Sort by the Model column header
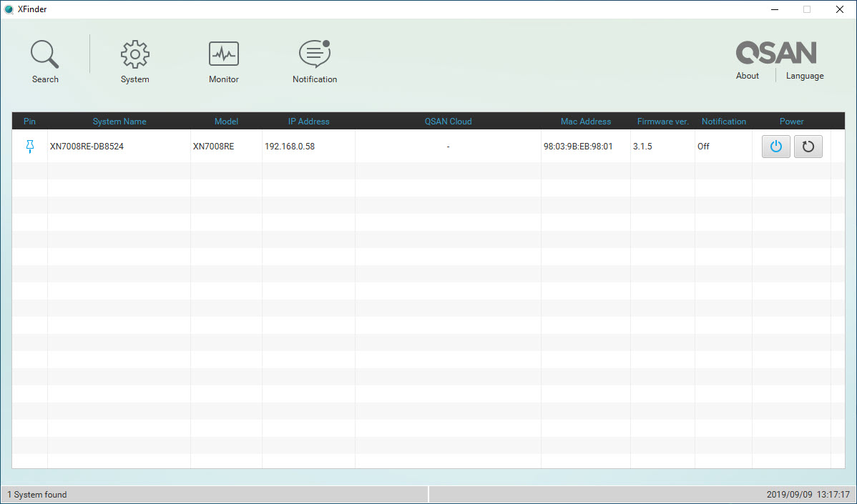This screenshot has width=857, height=504. [x=226, y=122]
